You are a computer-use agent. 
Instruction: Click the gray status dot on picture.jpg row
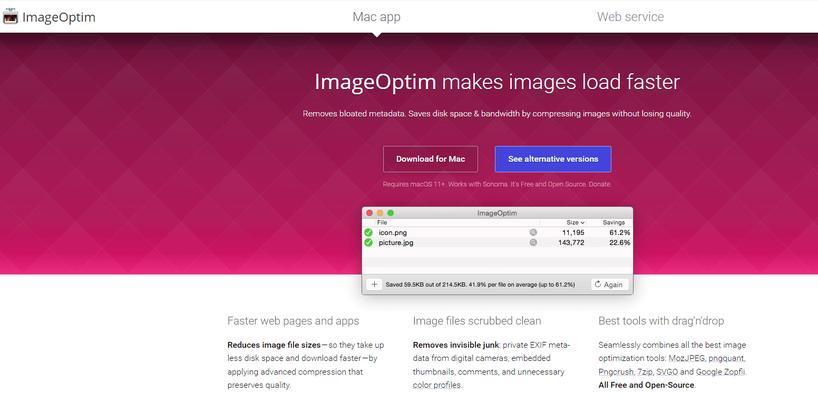click(533, 243)
